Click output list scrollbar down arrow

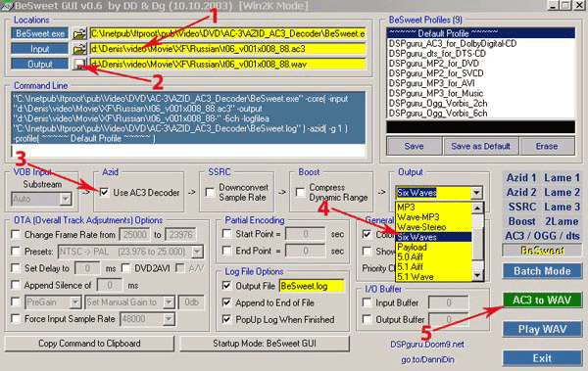pyautogui.click(x=477, y=275)
